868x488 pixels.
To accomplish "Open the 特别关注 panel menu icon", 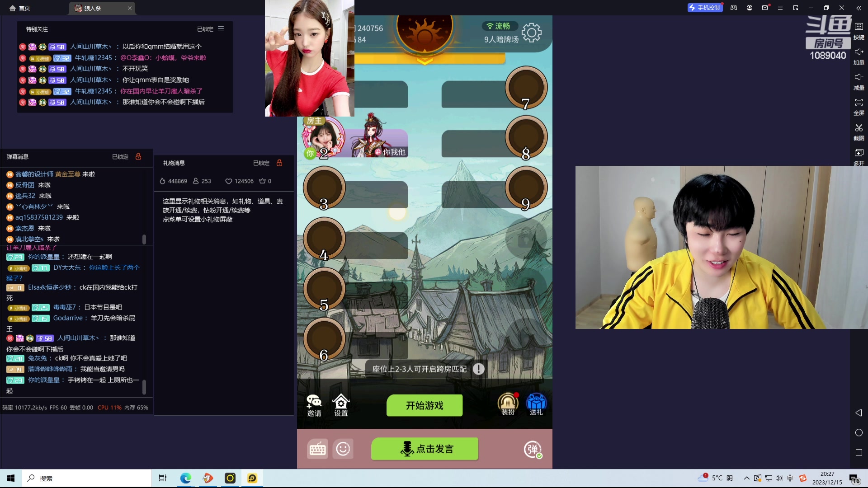I will 221,29.
